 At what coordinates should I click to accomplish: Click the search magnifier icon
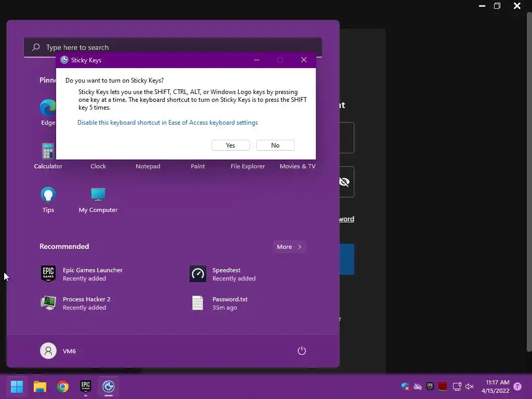36,47
